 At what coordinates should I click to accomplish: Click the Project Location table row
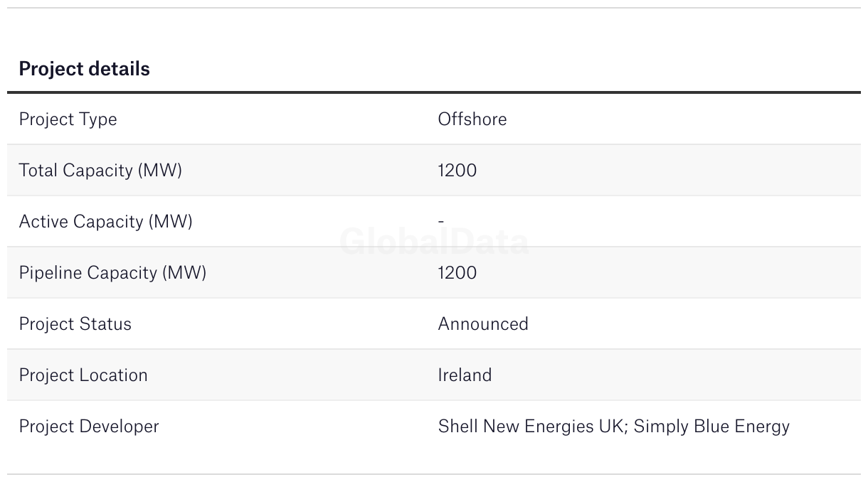(434, 375)
